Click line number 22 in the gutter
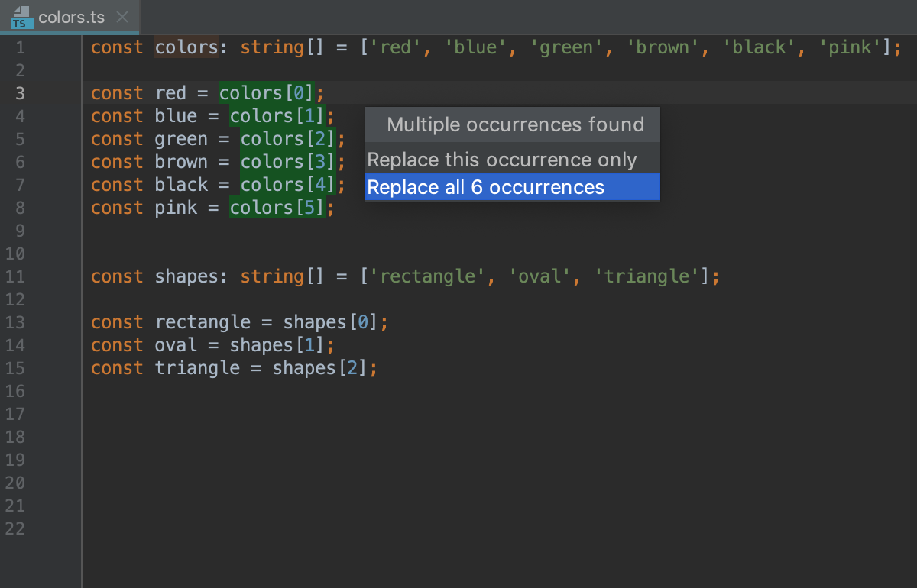Viewport: 917px width, 588px height. (15, 528)
